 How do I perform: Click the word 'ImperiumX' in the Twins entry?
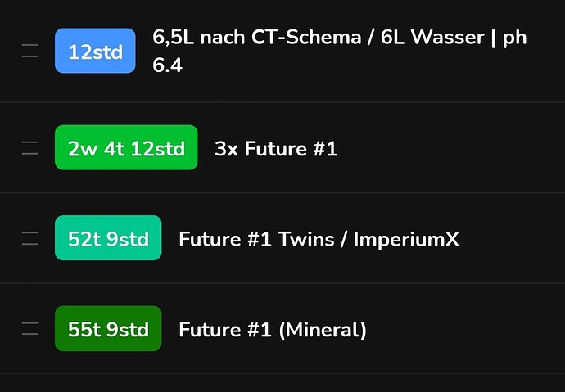[x=406, y=239]
